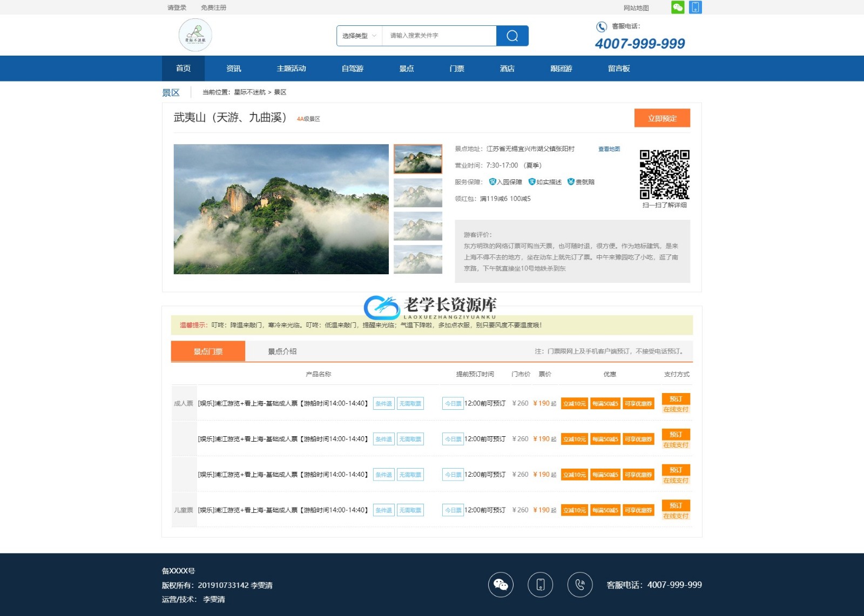Click 可享优惠券 tag in 成人票 row

[x=638, y=404]
